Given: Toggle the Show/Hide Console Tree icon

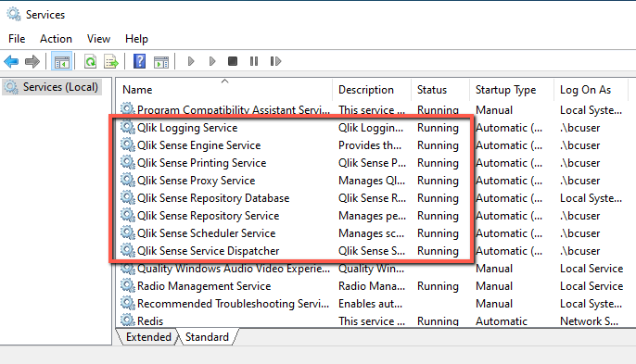Looking at the screenshot, I should point(61,62).
